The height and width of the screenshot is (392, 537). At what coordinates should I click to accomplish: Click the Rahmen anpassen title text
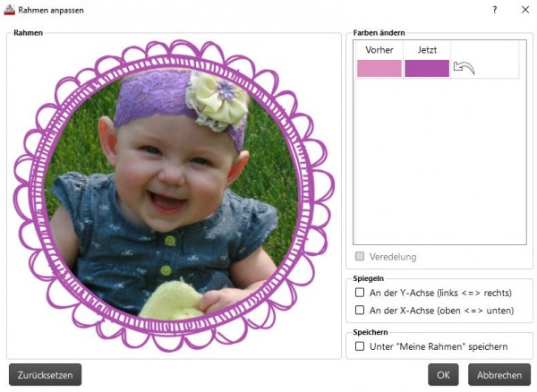(x=51, y=10)
